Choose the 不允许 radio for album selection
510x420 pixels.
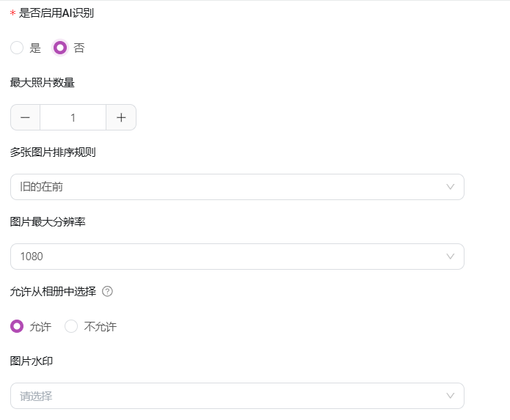[x=71, y=326]
